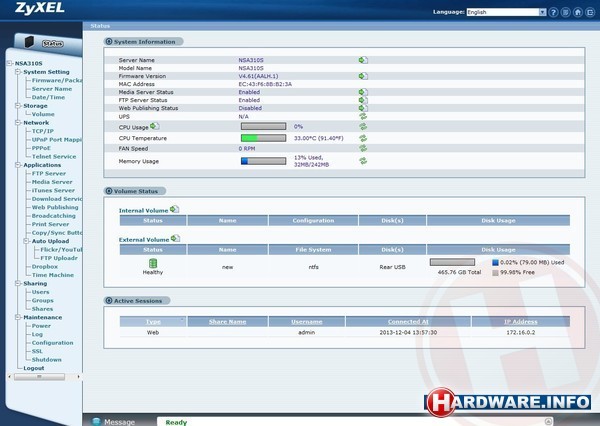The width and height of the screenshot is (600, 426).
Task: Open iTunes Server settings
Action: (53, 190)
